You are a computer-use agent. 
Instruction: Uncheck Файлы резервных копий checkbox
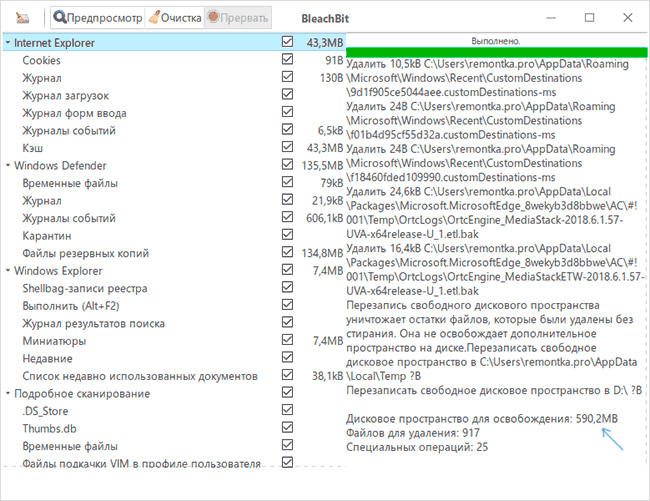tap(287, 252)
